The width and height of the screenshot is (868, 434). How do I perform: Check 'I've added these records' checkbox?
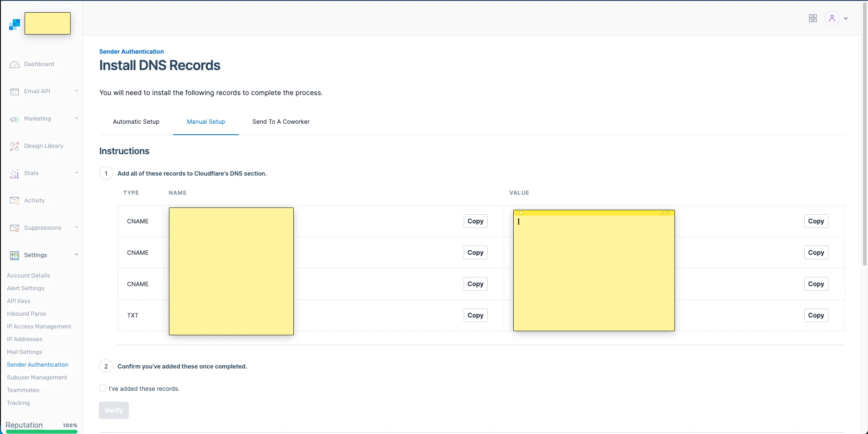(x=103, y=388)
